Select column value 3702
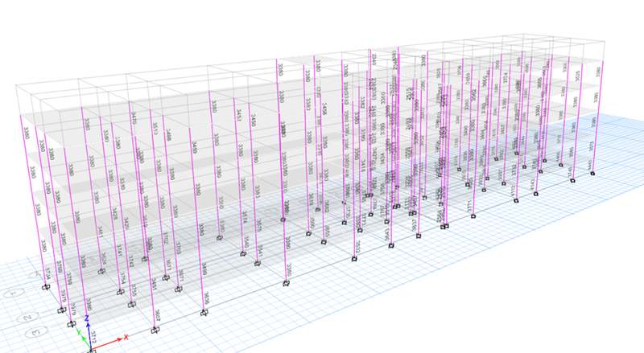The height and width of the screenshot is (353, 644). [x=166, y=238]
